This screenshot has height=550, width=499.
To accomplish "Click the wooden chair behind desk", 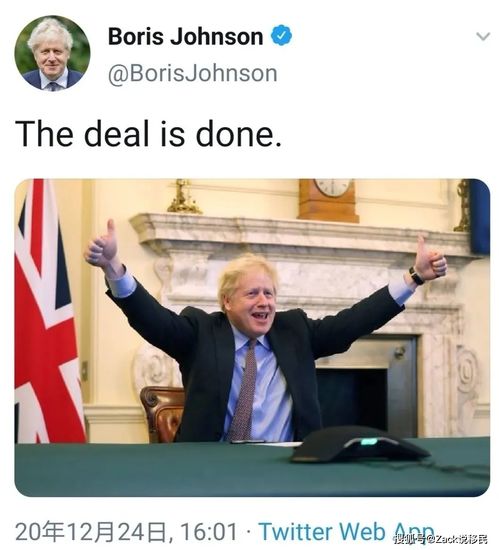I will [x=162, y=413].
